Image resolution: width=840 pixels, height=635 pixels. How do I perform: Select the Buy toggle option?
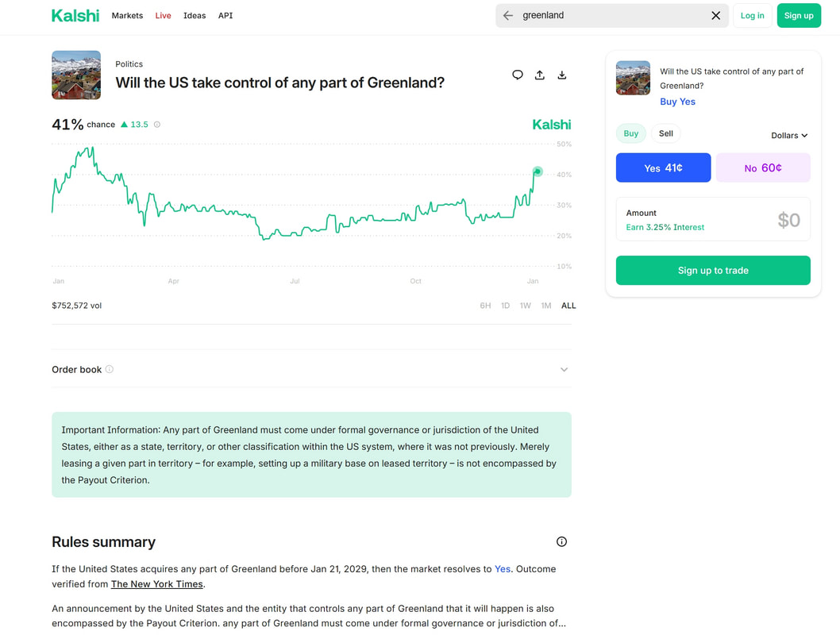(631, 133)
